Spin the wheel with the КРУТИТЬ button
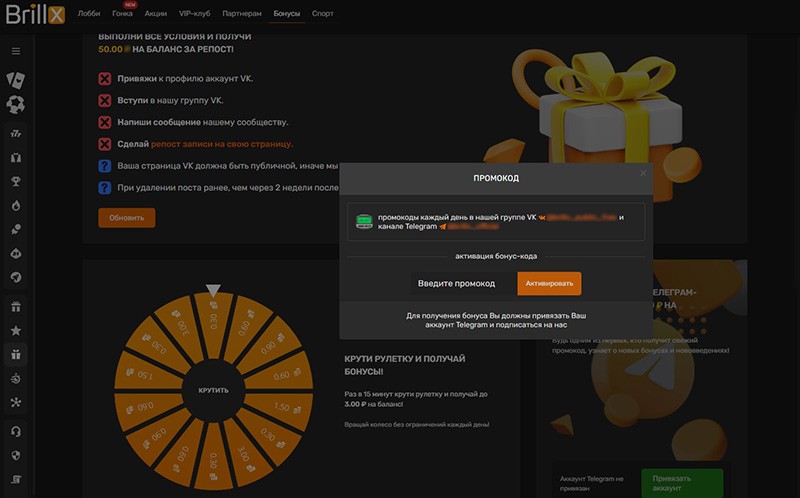Viewport: 800px width, 498px height. click(x=213, y=389)
